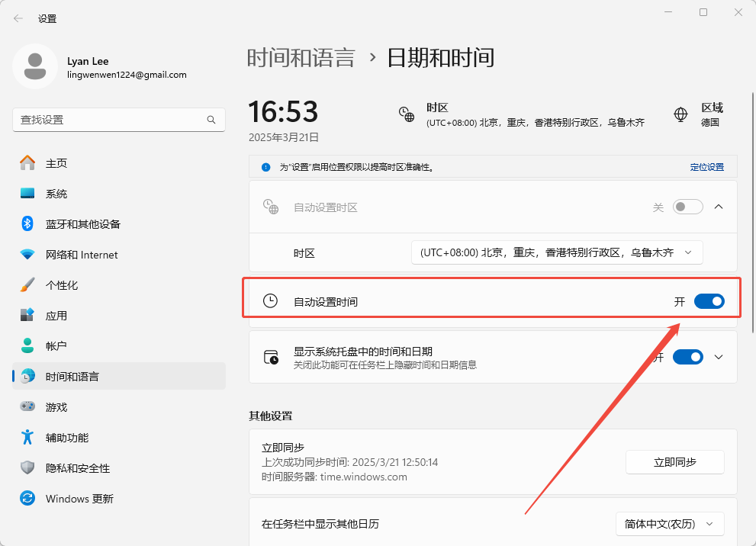Click the vertical scrollbar on the right
This screenshot has height=546, width=756.
(753, 212)
